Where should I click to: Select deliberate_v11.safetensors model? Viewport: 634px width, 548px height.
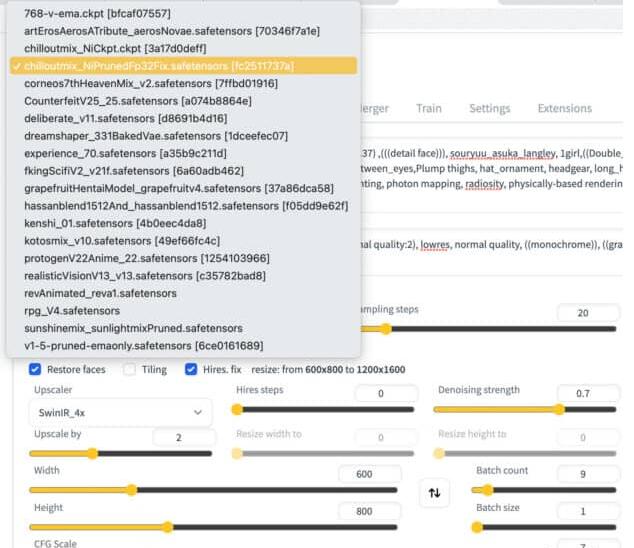[x=184, y=118]
